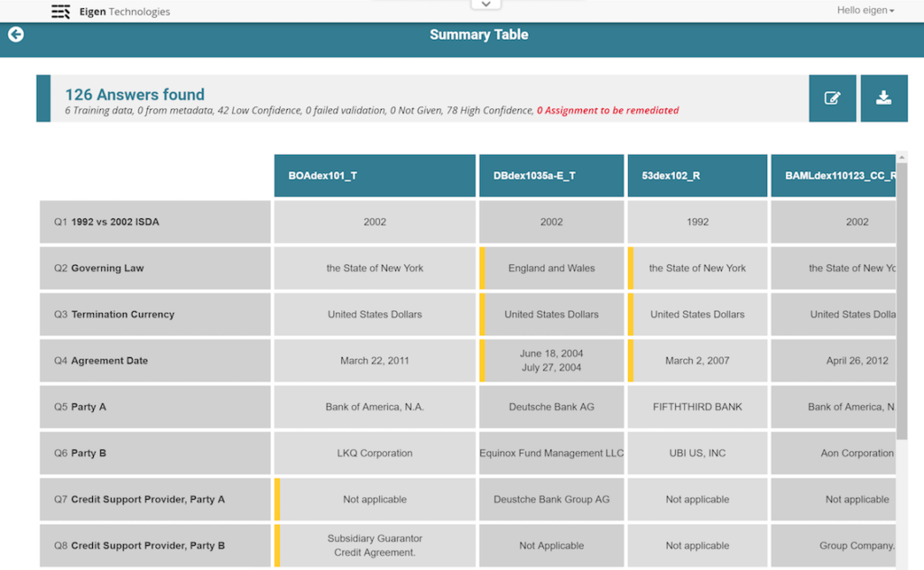The image size is (924, 570).
Task: Click Q7 Credit Support Provider, Party A label
Action: tap(155, 500)
